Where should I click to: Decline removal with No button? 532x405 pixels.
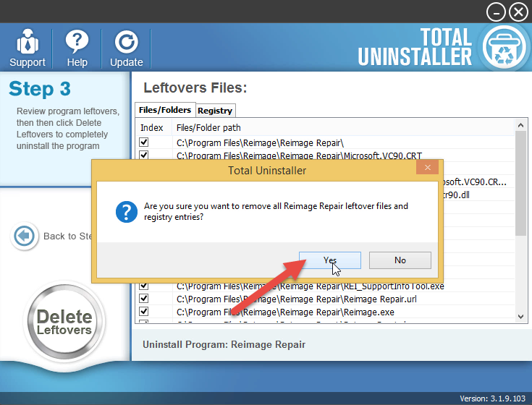(400, 260)
